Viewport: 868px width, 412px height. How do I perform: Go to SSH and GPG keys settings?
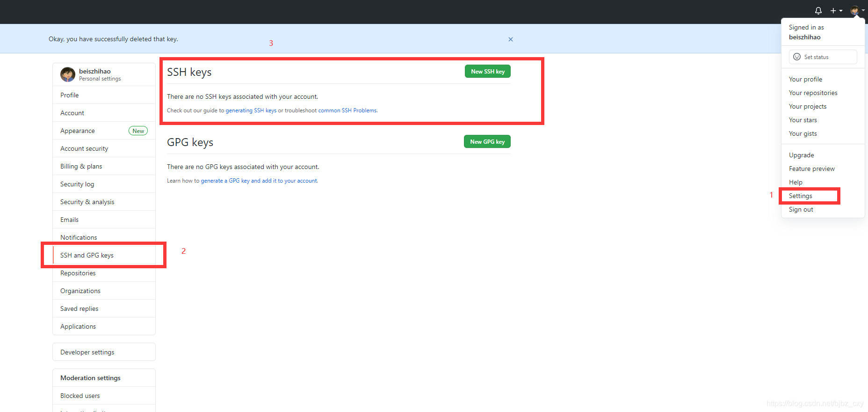pos(87,255)
